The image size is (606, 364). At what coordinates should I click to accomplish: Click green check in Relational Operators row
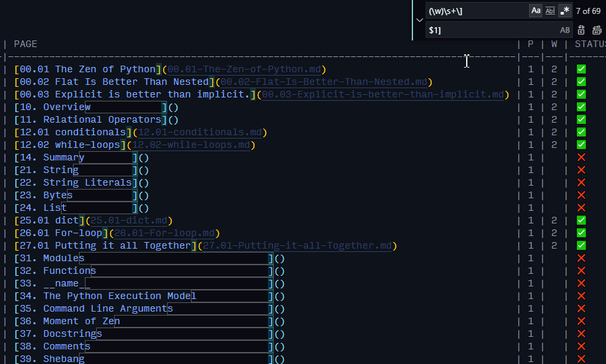point(581,120)
